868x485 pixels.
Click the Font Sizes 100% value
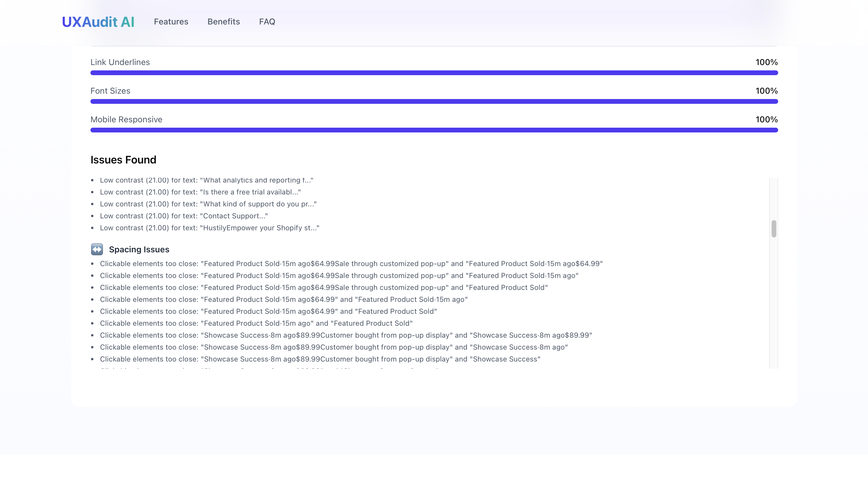pyautogui.click(x=766, y=91)
